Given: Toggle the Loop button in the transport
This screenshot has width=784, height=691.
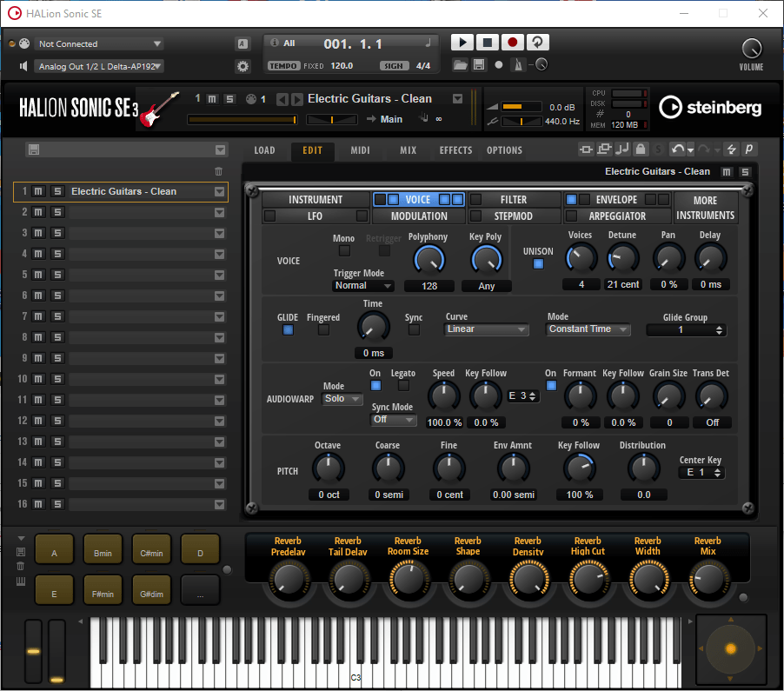Looking at the screenshot, I should [x=537, y=43].
